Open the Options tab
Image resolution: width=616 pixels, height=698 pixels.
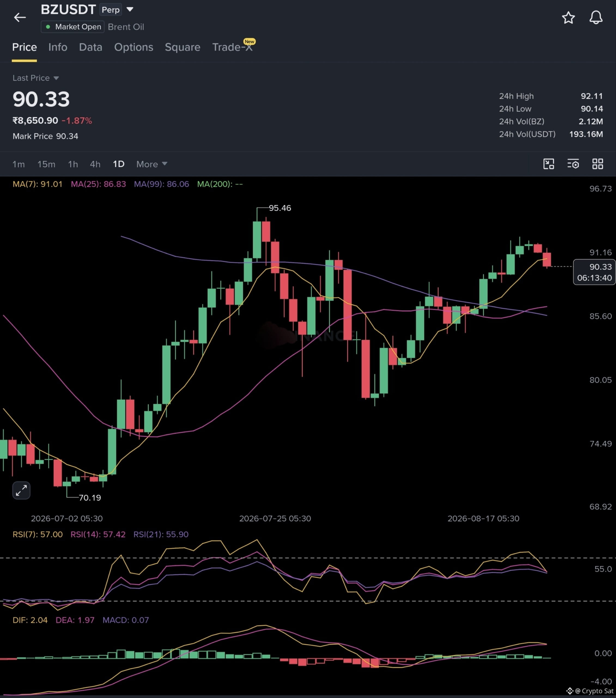pyautogui.click(x=133, y=47)
